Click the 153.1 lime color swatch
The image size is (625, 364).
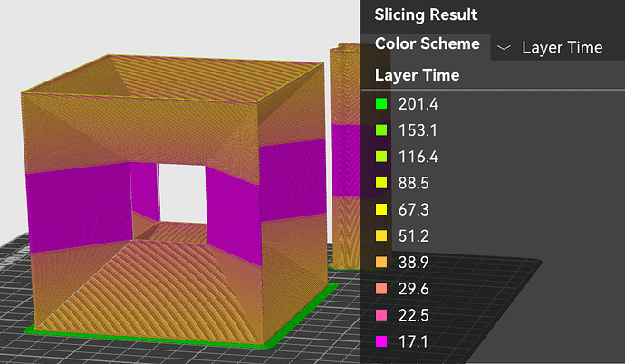click(381, 130)
